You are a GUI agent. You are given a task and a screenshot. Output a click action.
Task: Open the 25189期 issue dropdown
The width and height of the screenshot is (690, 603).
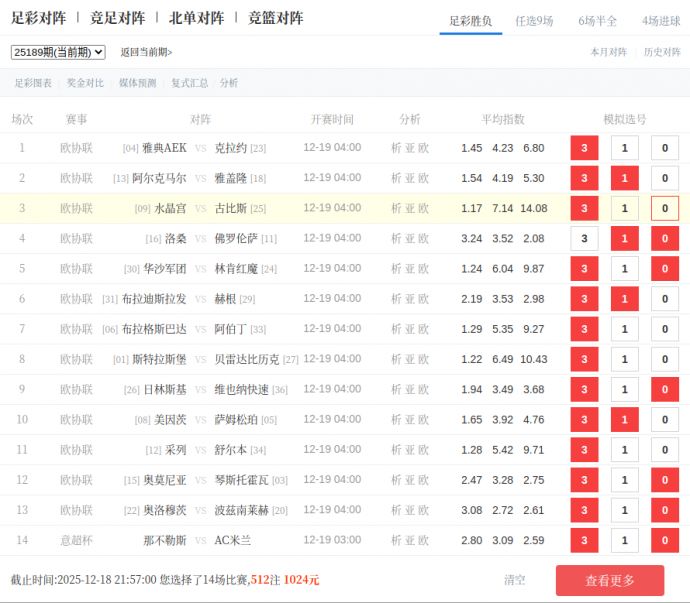click(58, 52)
